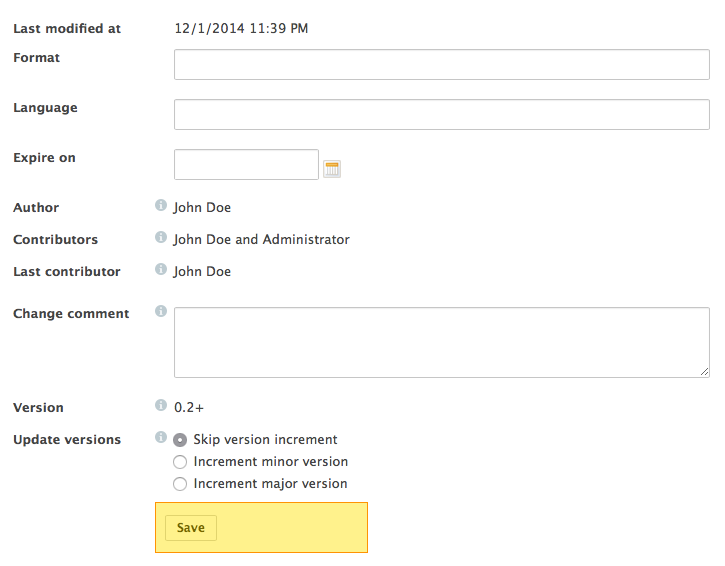The image size is (725, 566).
Task: Click the Last contributor John Doe name
Action: pyautogui.click(x=202, y=271)
